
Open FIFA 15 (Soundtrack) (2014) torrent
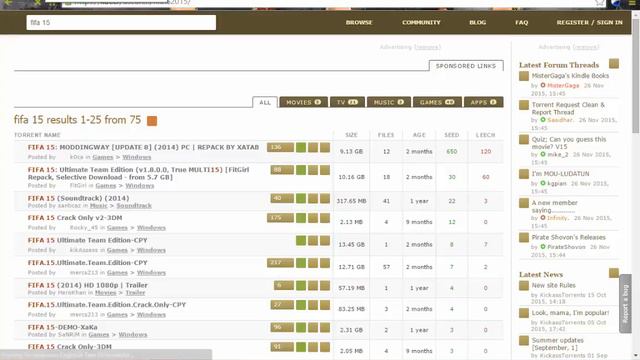pyautogui.click(x=78, y=198)
